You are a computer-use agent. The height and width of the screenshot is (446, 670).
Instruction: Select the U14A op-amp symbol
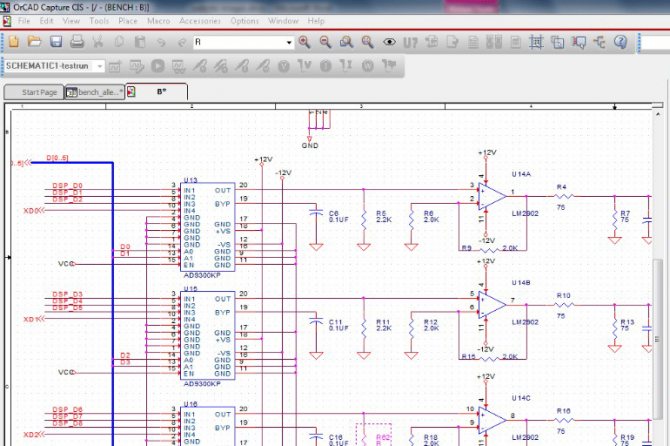click(492, 197)
